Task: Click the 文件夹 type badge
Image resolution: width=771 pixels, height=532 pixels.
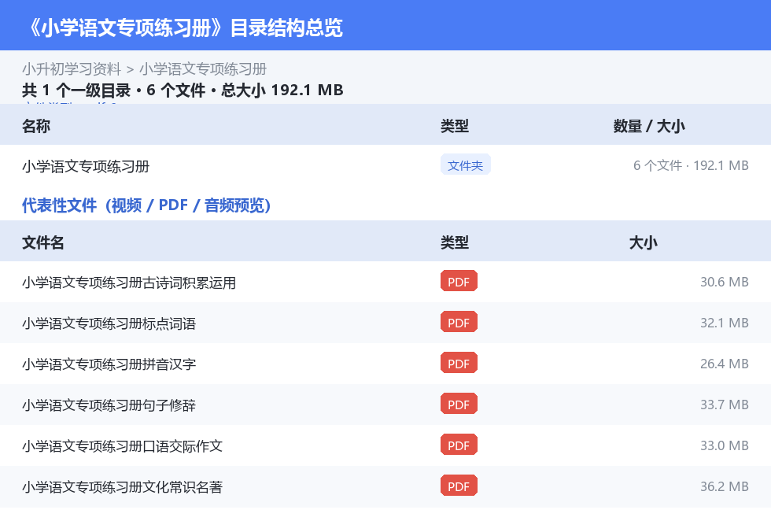Action: click(x=465, y=165)
